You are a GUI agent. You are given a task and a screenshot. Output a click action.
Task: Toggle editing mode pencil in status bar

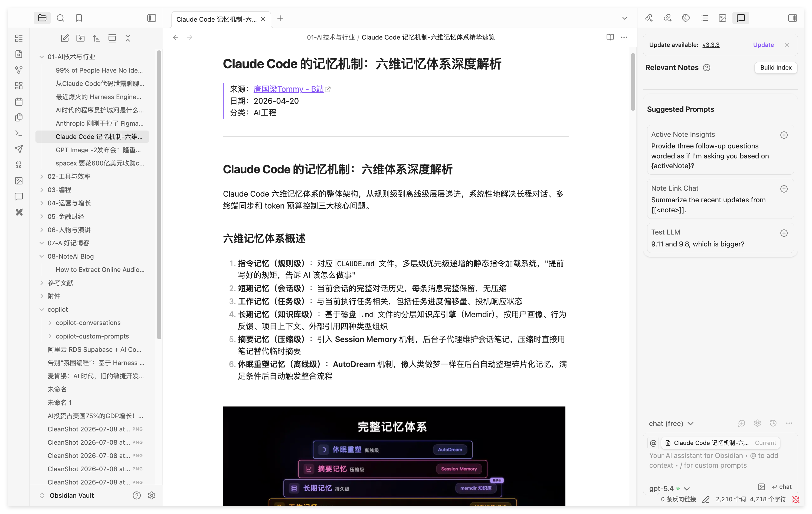706,499
